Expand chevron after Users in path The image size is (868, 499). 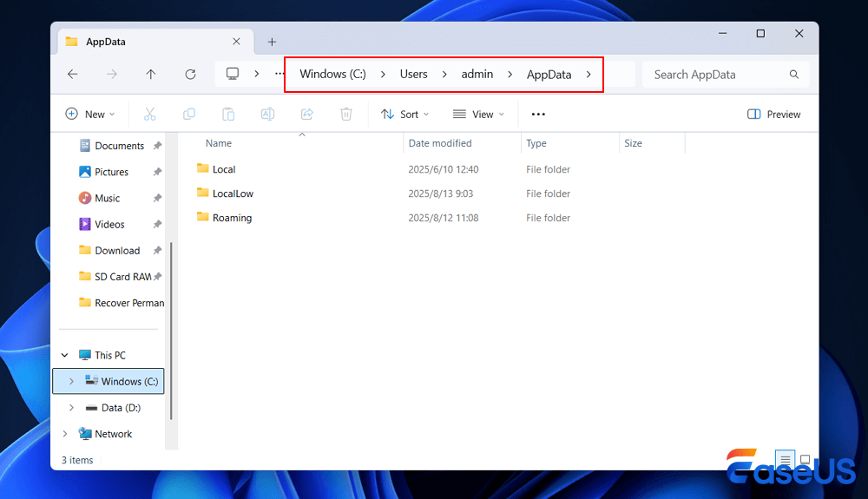point(444,74)
